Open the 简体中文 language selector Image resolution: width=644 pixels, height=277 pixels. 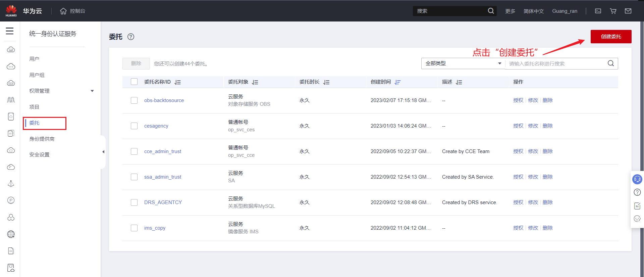pyautogui.click(x=534, y=11)
